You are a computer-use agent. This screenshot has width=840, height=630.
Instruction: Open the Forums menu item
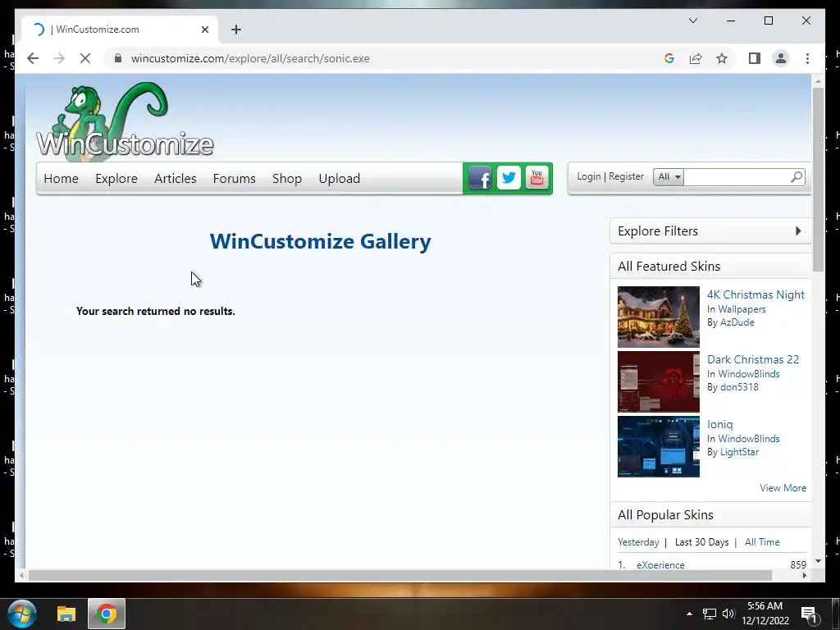point(234,178)
